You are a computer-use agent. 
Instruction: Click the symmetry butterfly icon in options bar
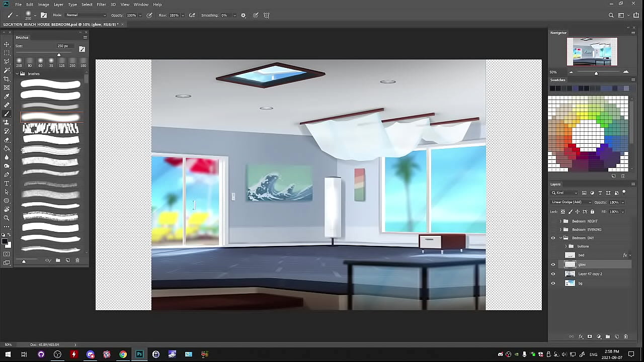267,15
